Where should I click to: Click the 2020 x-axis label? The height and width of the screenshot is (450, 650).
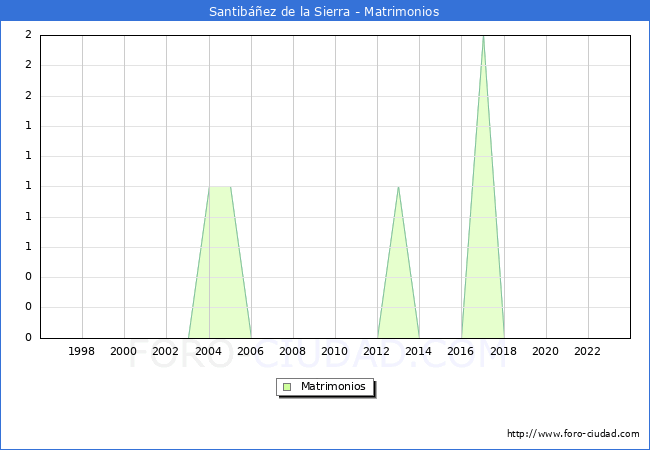coord(546,351)
